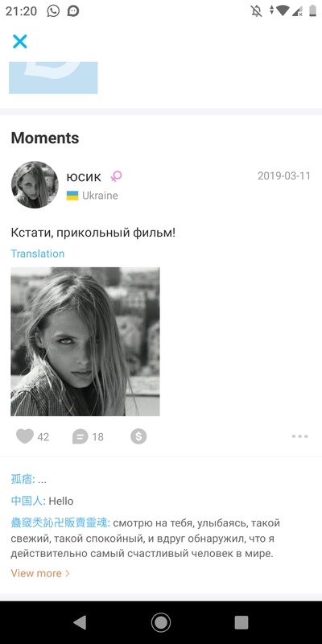
Task: Tap the Android home circle button
Action: pos(160,622)
